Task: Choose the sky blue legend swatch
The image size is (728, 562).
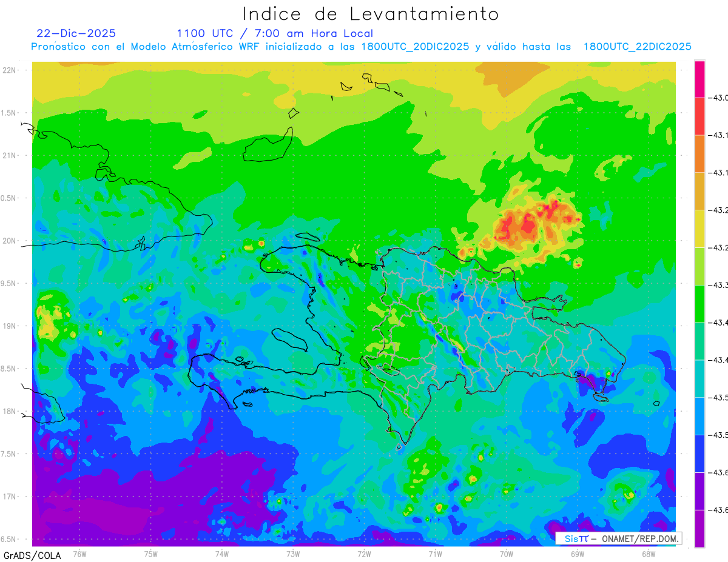Action: coord(699,416)
